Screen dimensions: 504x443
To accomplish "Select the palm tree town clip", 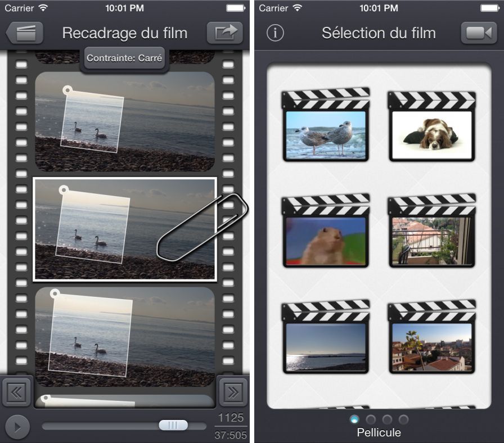I will 432,346.
